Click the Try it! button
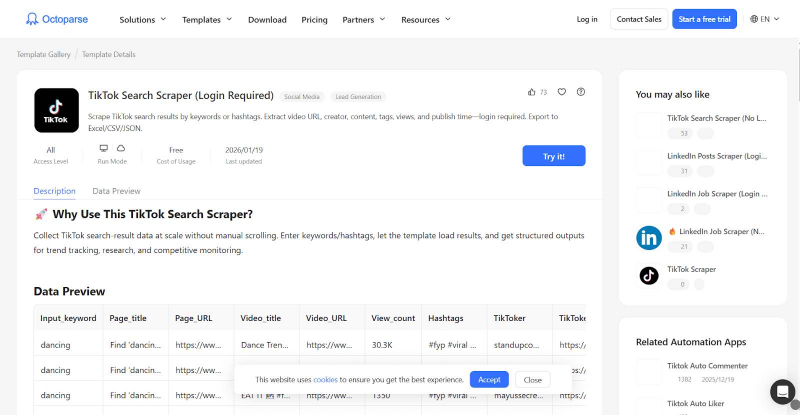This screenshot has height=415, width=800. click(554, 156)
